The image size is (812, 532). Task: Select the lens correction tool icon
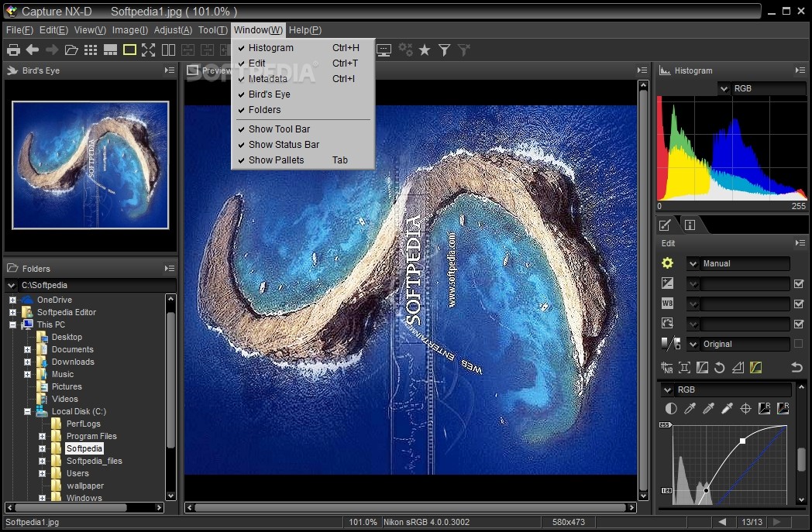685,367
